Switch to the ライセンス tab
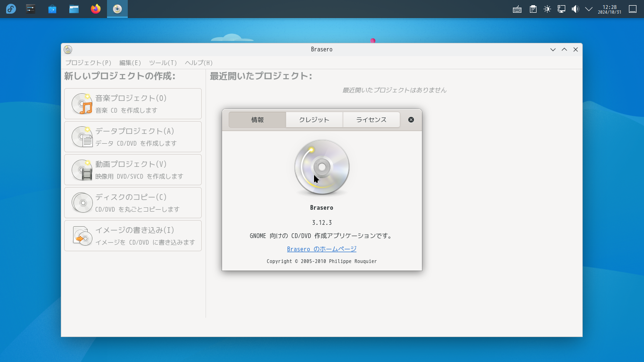The image size is (644, 362). pyautogui.click(x=372, y=120)
